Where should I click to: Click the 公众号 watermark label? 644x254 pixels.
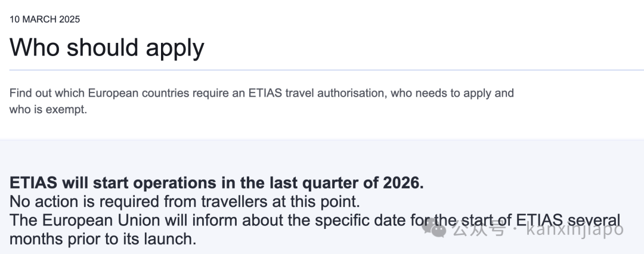[x=479, y=228]
